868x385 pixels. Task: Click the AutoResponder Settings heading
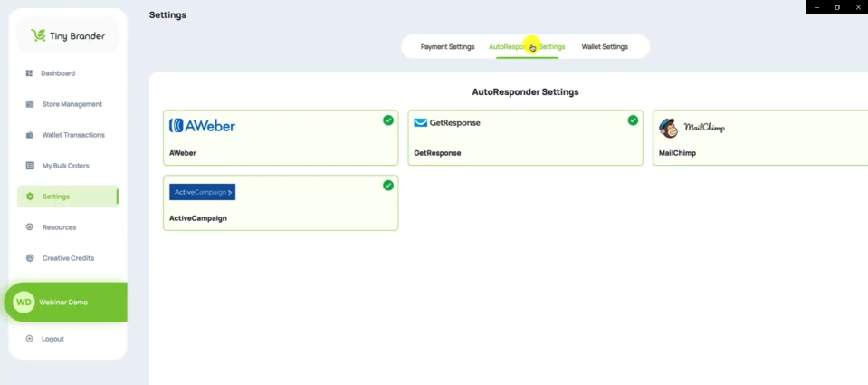(525, 92)
